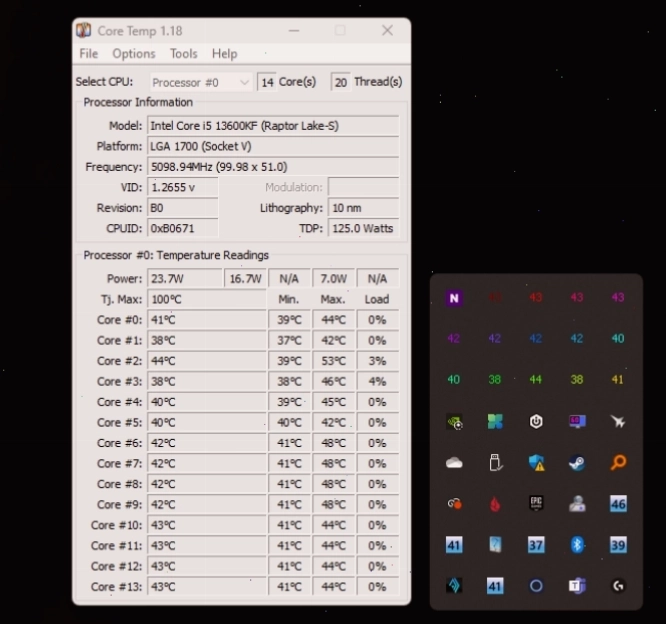Click Core #2 load value 3%
The width and height of the screenshot is (666, 625).
click(378, 361)
